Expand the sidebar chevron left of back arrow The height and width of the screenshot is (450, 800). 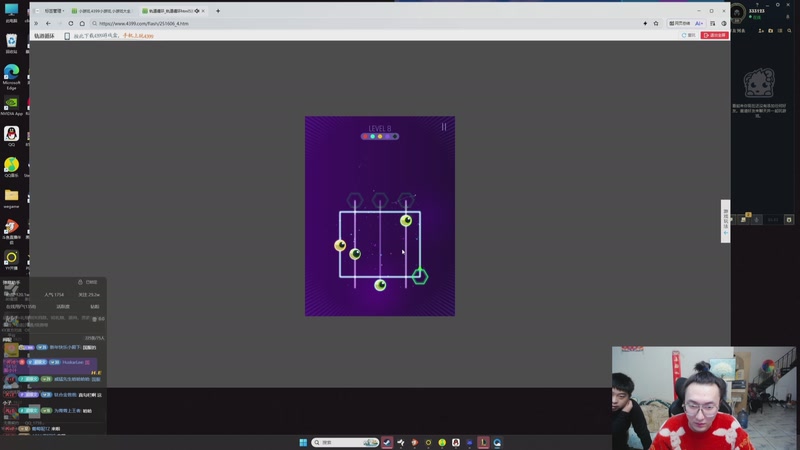(x=36, y=23)
